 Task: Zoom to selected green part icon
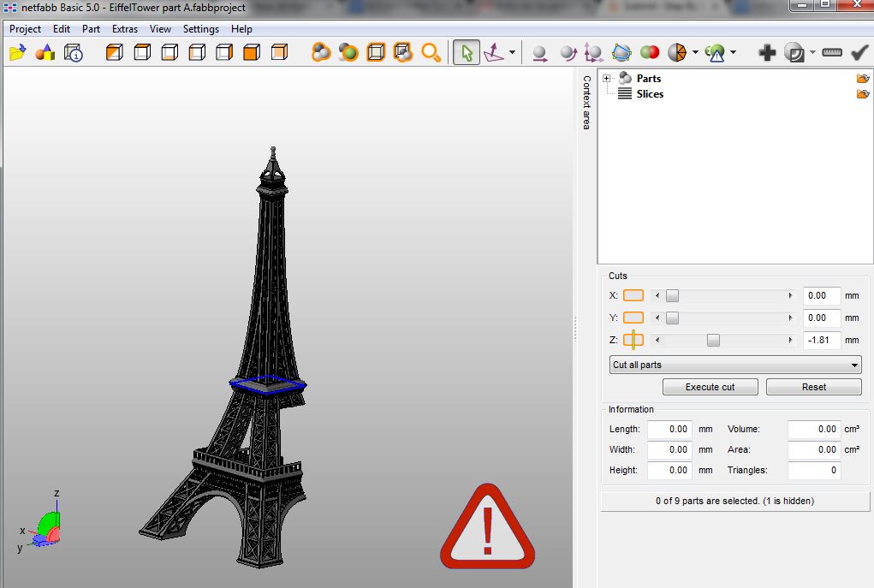[348, 53]
